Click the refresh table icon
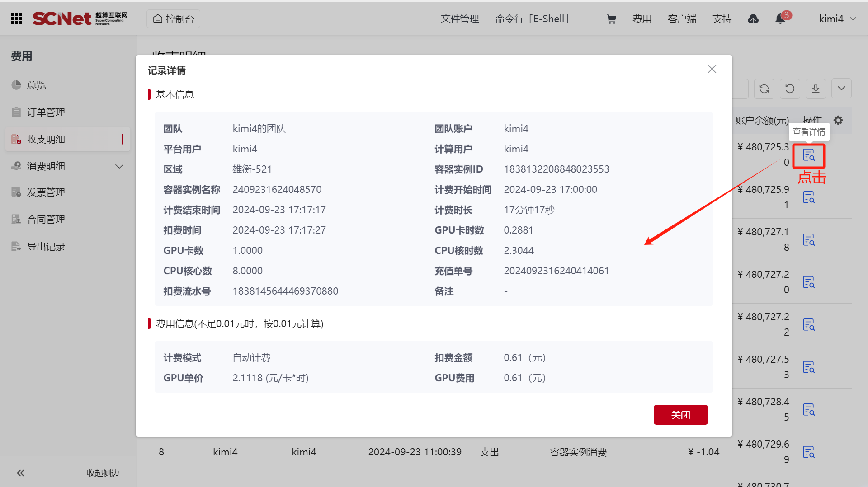The image size is (868, 487). tap(764, 89)
